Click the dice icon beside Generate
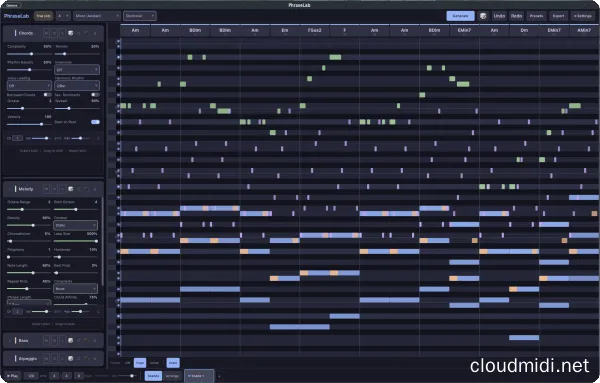600x383 pixels. 483,16
